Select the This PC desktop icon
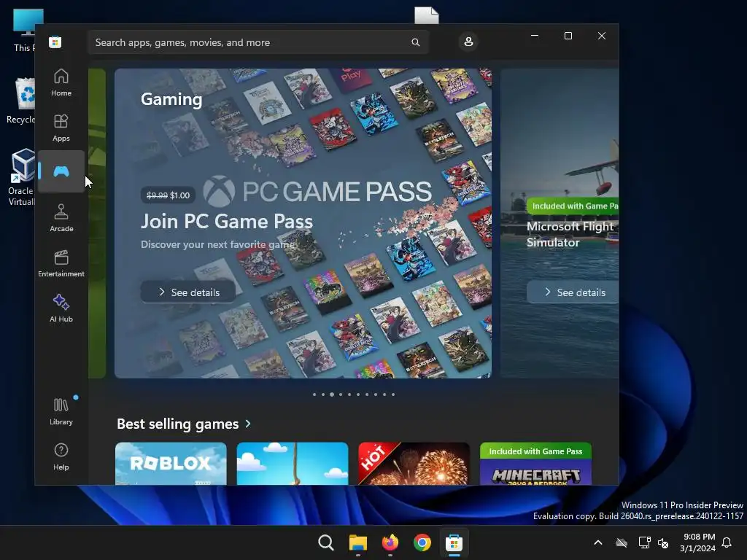 point(24,29)
